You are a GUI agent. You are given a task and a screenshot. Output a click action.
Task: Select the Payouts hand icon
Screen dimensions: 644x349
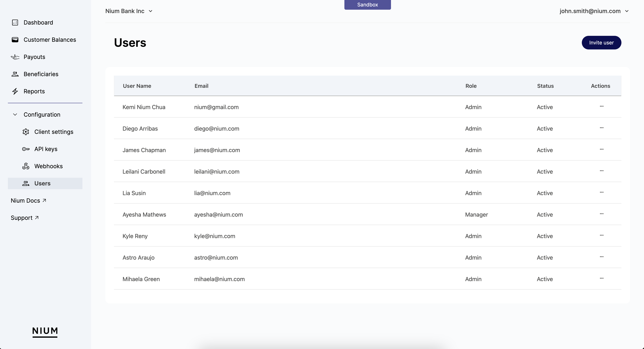[x=15, y=57]
